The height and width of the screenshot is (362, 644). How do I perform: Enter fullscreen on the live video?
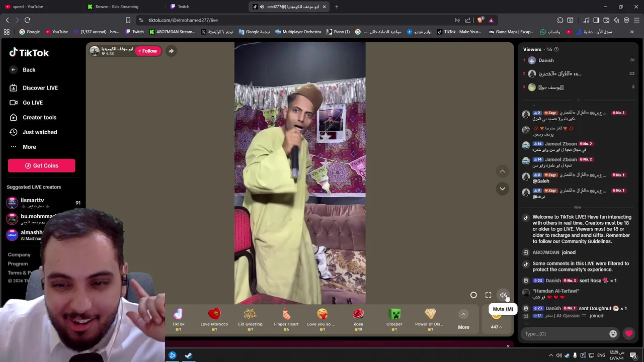point(488,296)
